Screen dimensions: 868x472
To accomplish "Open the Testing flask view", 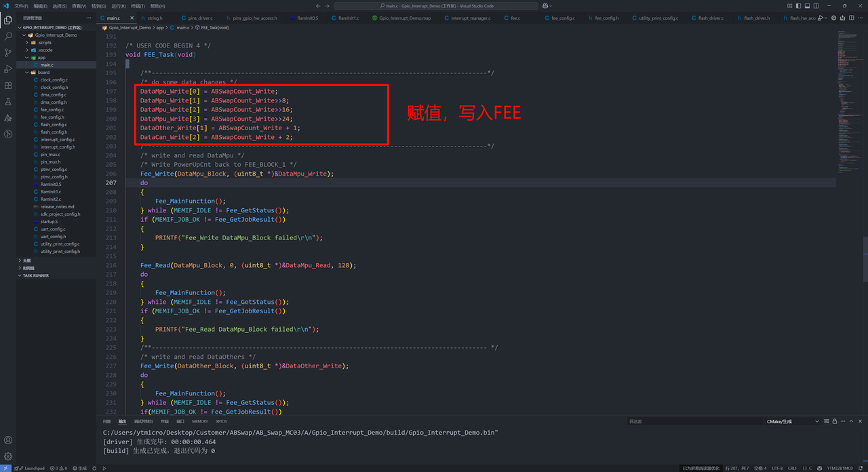I will click(8, 102).
